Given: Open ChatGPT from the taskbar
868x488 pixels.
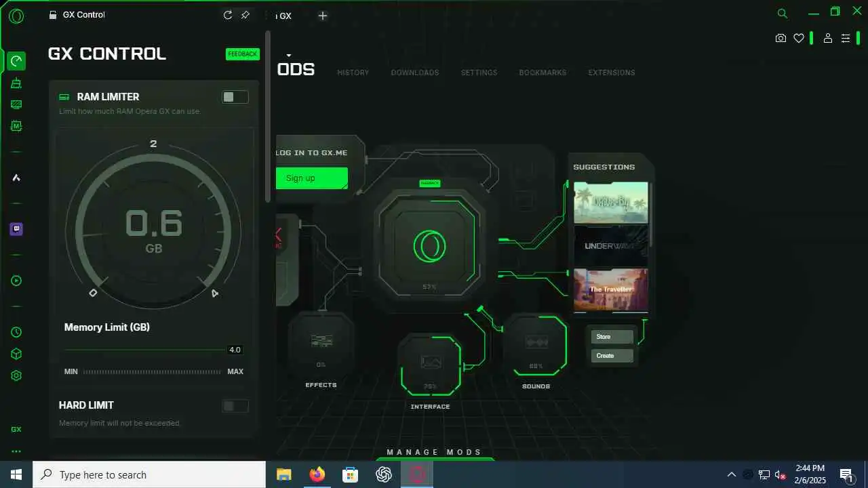Looking at the screenshot, I should click(384, 474).
